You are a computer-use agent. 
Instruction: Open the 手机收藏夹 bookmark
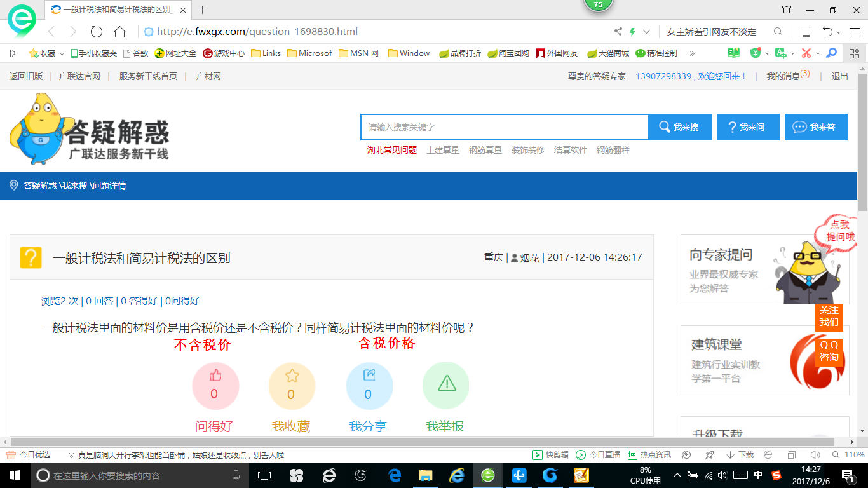click(93, 53)
